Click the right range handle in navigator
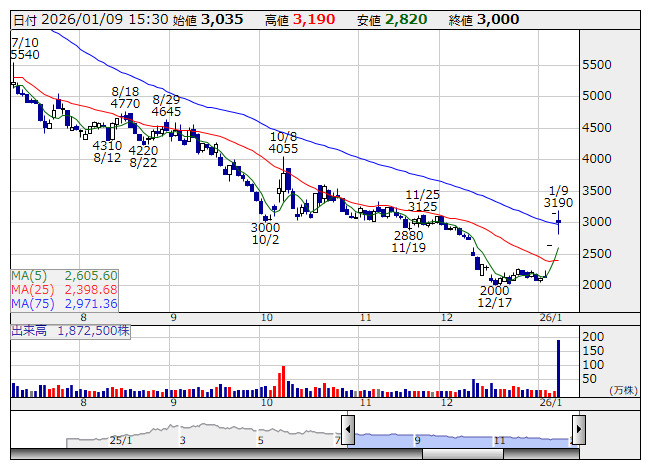653x470 pixels. [x=578, y=428]
